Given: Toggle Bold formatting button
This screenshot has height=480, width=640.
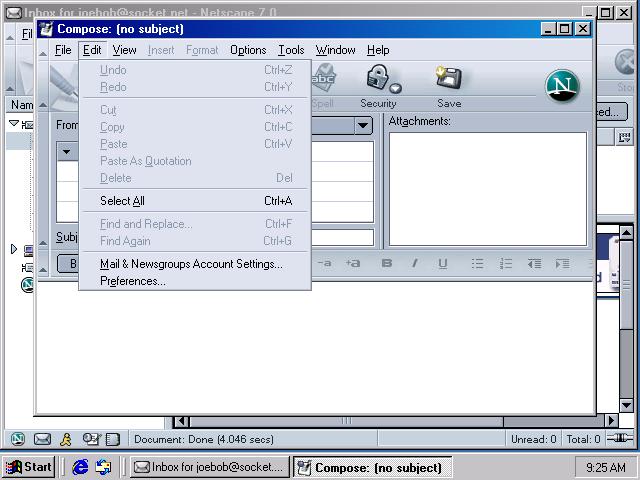Looking at the screenshot, I should click(x=387, y=263).
